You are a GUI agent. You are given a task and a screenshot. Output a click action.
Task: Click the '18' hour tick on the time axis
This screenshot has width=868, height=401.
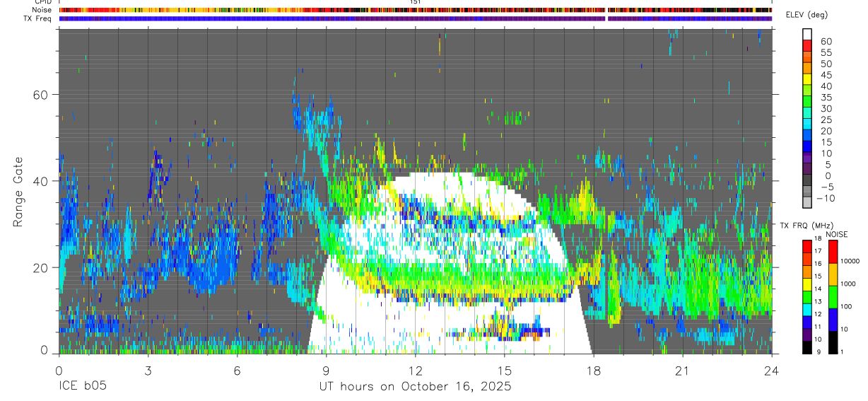point(594,370)
